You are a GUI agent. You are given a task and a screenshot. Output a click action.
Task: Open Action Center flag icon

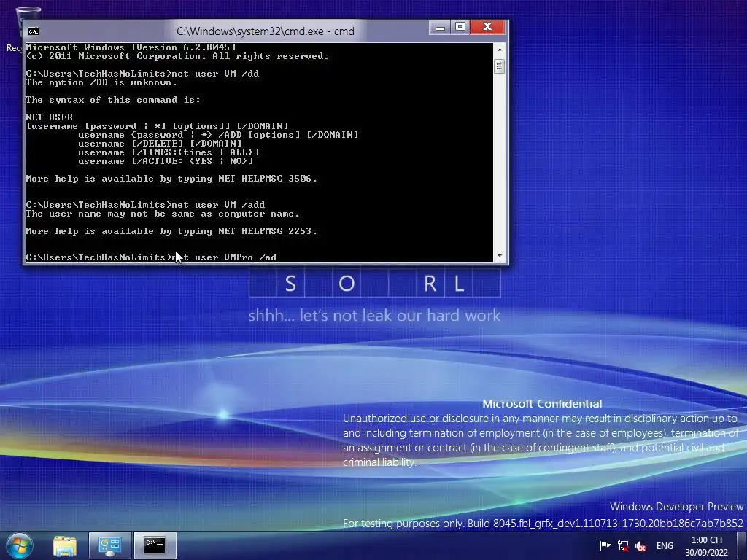[605, 545]
